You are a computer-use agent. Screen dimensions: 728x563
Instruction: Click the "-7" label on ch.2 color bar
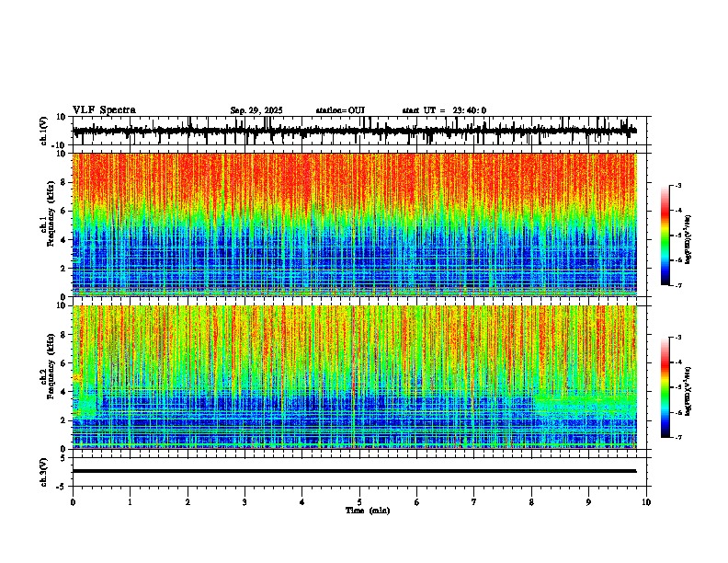click(678, 437)
